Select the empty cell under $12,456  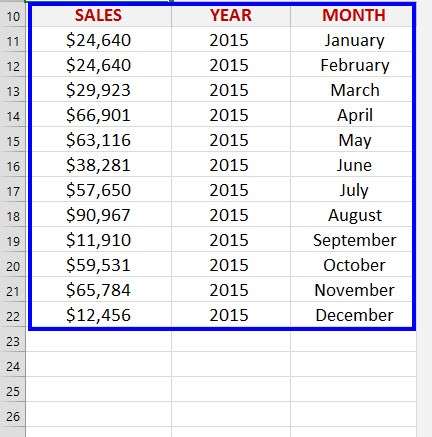pyautogui.click(x=99, y=340)
